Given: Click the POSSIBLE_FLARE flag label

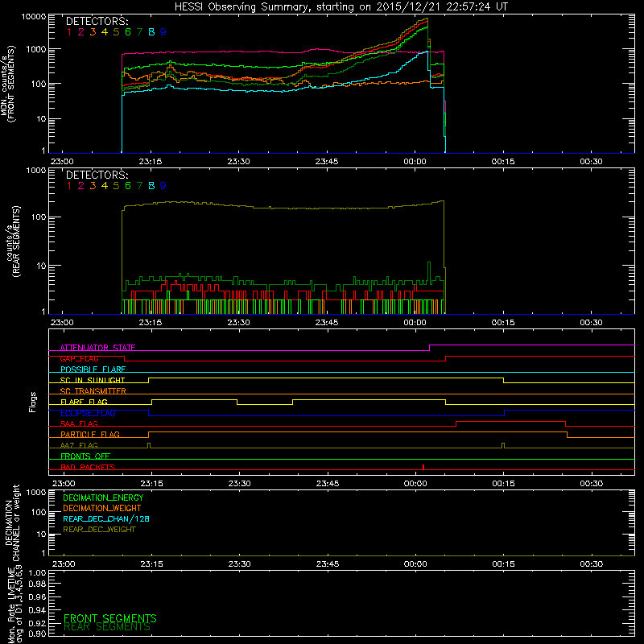Looking at the screenshot, I should (x=93, y=369).
